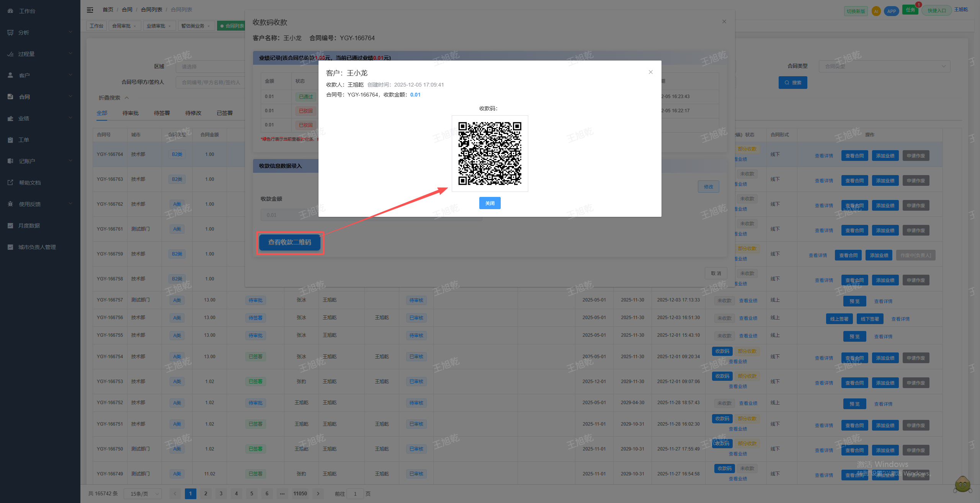This screenshot has height=503, width=980.
Task: Select the 待修改 filter tab
Action: [193, 113]
